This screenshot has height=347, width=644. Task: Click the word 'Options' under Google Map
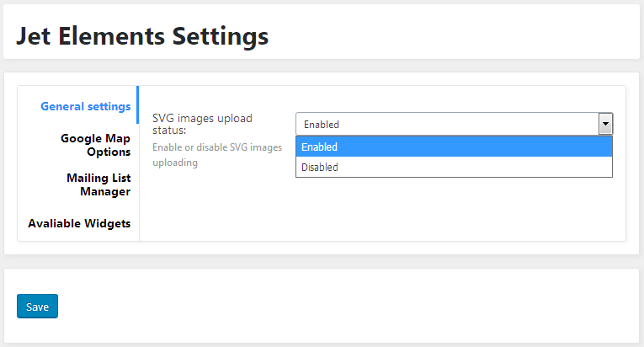[109, 152]
